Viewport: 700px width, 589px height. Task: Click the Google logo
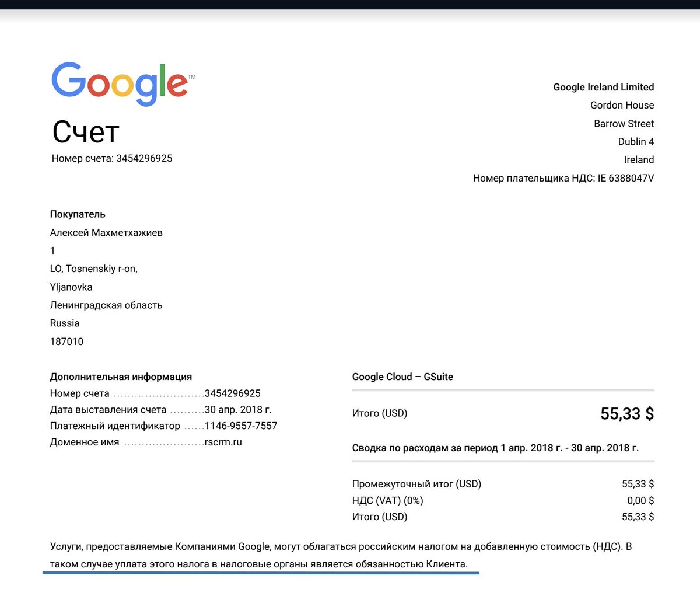point(123,83)
